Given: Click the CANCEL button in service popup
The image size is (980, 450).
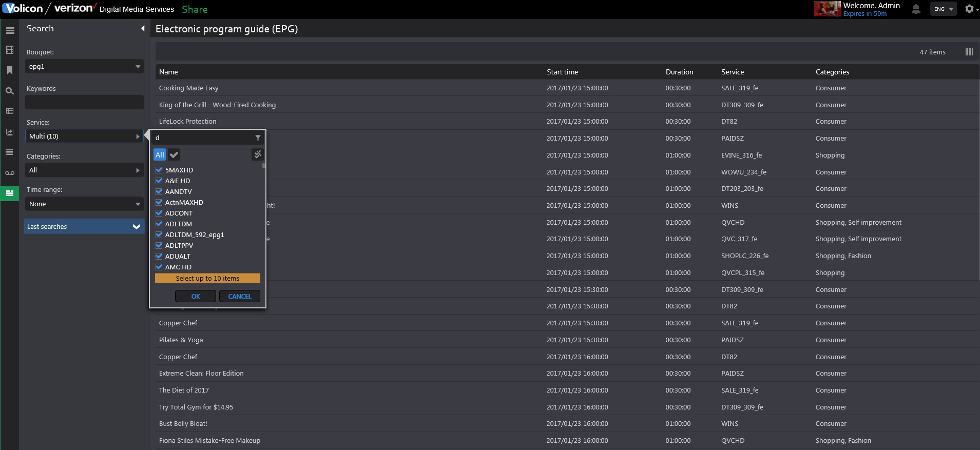Looking at the screenshot, I should (x=240, y=296).
